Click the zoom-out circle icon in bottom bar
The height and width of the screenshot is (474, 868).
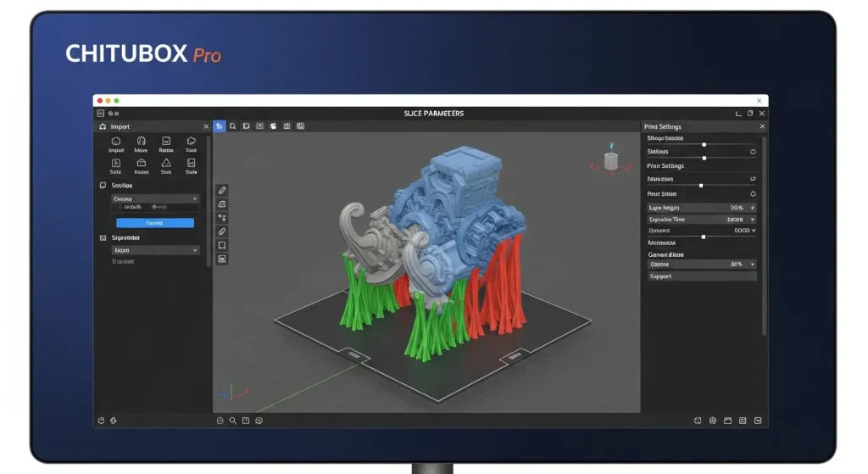(220, 421)
